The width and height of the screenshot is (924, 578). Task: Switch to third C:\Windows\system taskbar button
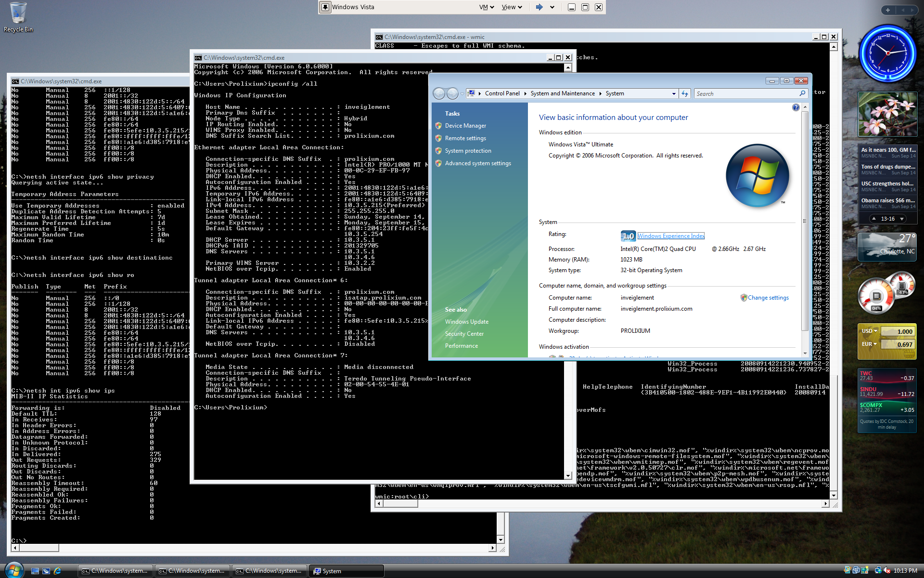269,571
